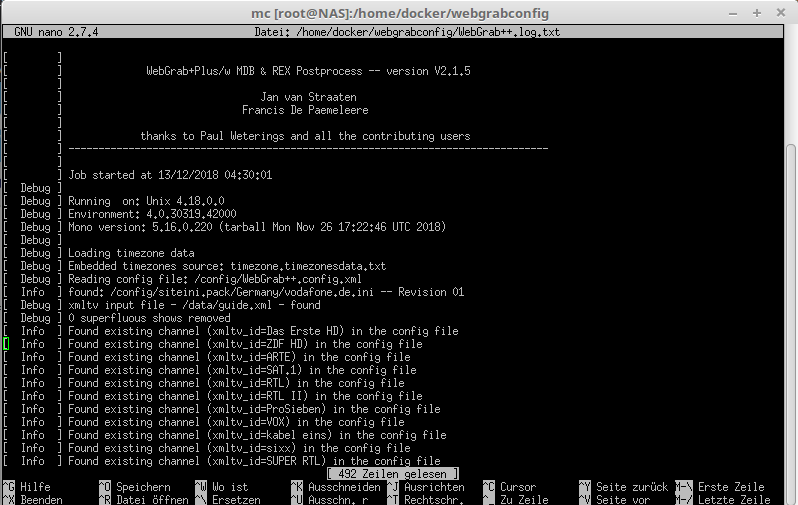Screen dimensions: 798x505
Task: Close the terminal window
Action: tap(781, 13)
